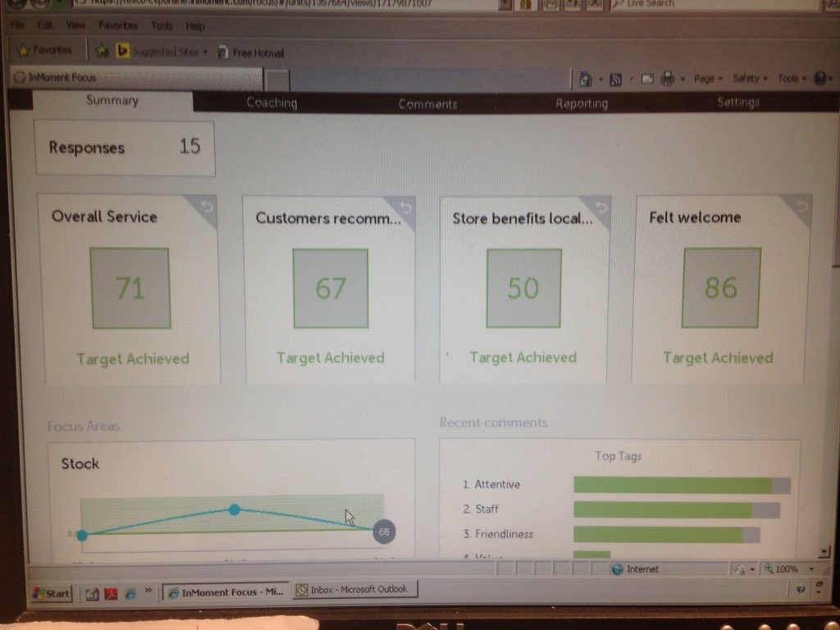Click the Staff tag label
Screen dimensions: 840x630
point(486,509)
